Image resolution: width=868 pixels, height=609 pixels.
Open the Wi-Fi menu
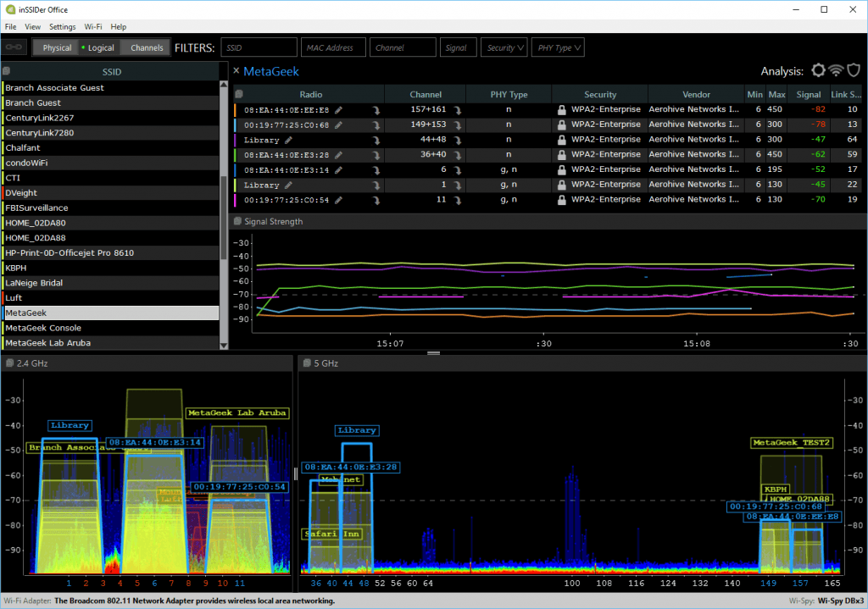coord(93,27)
